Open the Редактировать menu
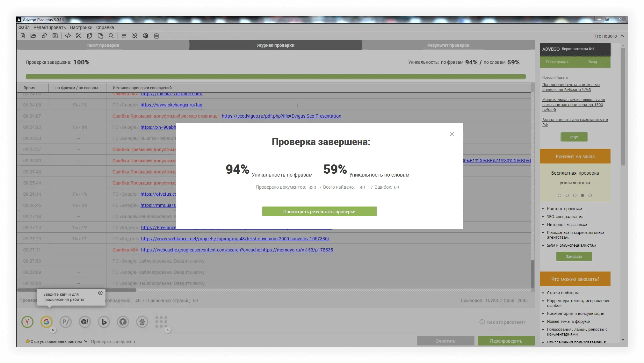Image resolution: width=644 pixels, height=363 pixels. click(x=49, y=27)
